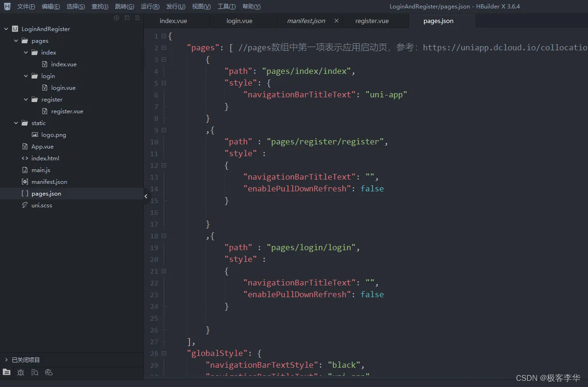Click the locate current file target icon
Screen dimensions: 588x387
(117, 18)
